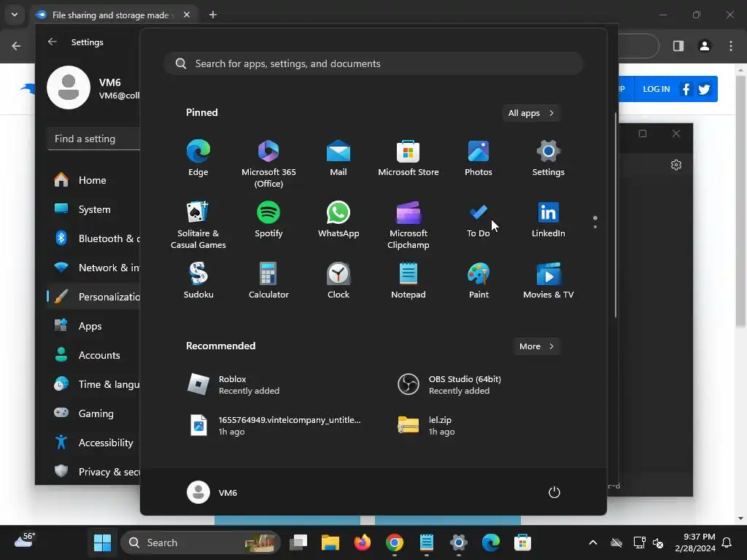The height and width of the screenshot is (560, 747).
Task: Launch the To Do app
Action: 479,219
